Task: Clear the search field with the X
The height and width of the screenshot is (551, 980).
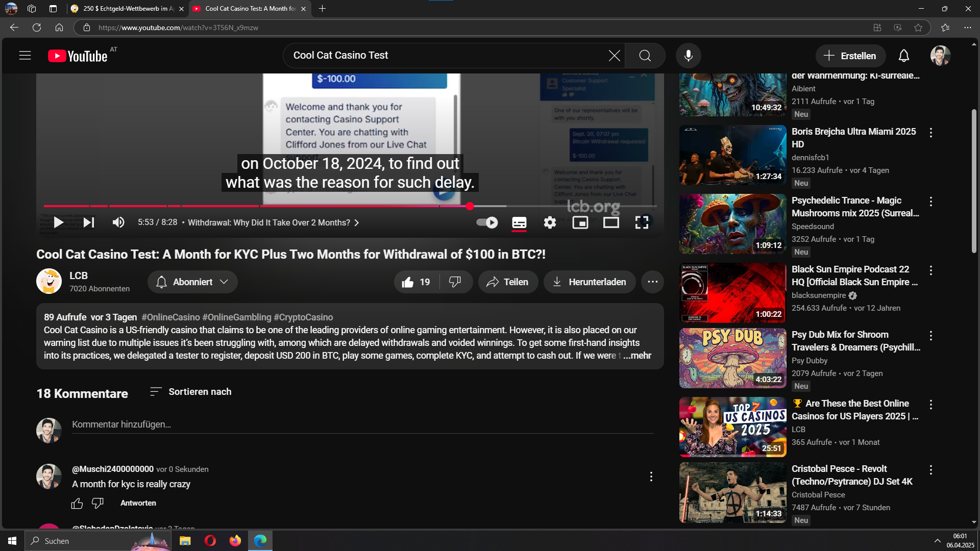Action: pyautogui.click(x=615, y=56)
